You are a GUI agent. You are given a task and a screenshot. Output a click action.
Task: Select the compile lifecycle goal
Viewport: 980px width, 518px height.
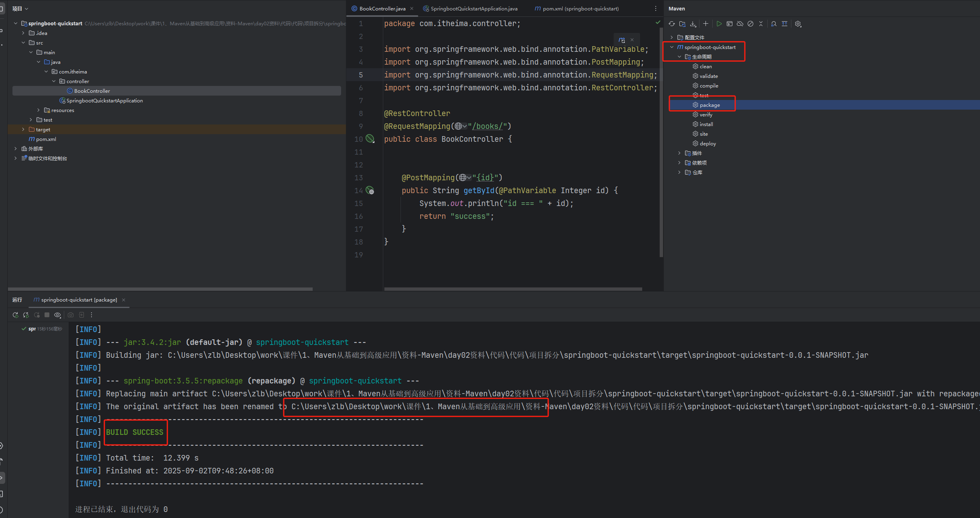pyautogui.click(x=705, y=86)
